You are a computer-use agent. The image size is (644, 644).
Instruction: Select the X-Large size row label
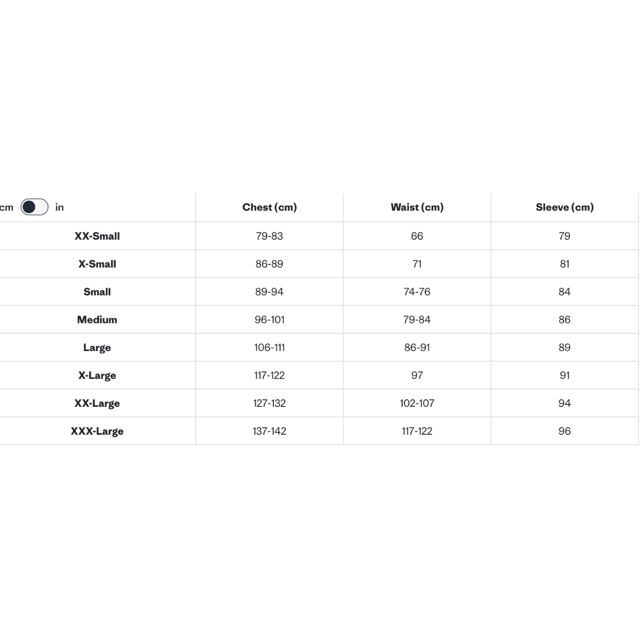pos(97,376)
